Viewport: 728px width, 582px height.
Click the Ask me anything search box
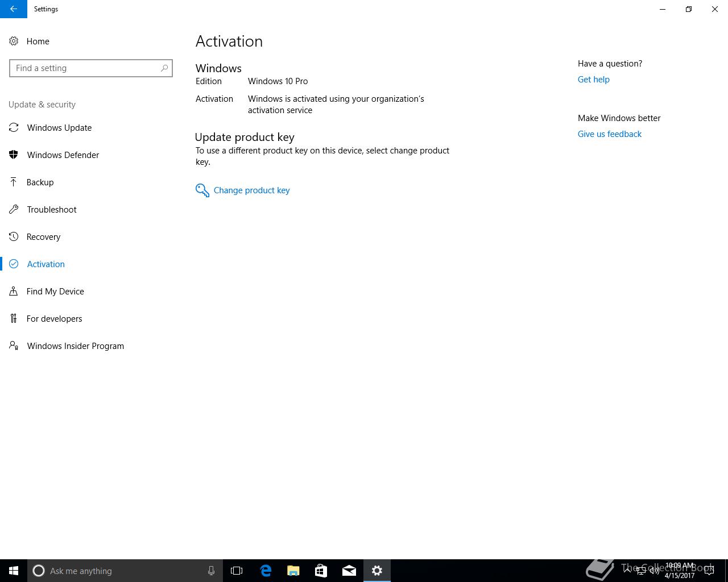pos(125,571)
